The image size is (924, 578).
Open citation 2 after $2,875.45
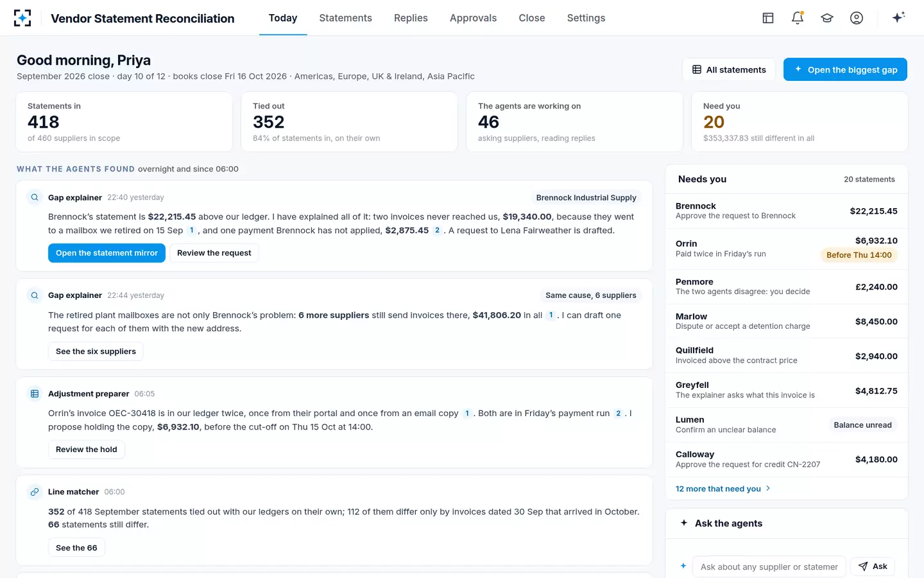pyautogui.click(x=437, y=231)
